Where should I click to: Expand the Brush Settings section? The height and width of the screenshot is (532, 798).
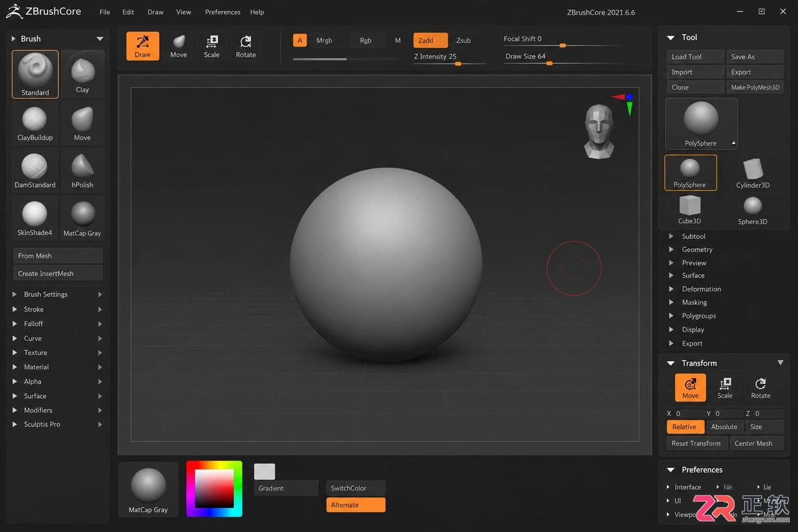tap(58, 294)
